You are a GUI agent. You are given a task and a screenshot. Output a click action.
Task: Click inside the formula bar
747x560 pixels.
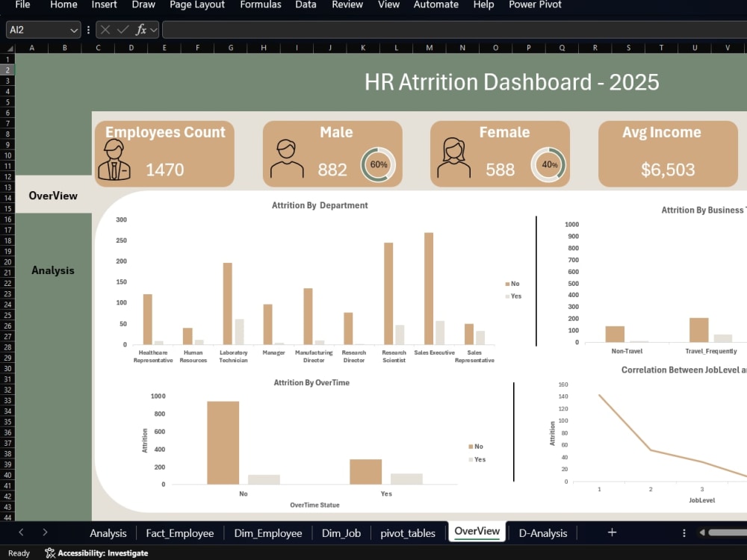[454, 30]
